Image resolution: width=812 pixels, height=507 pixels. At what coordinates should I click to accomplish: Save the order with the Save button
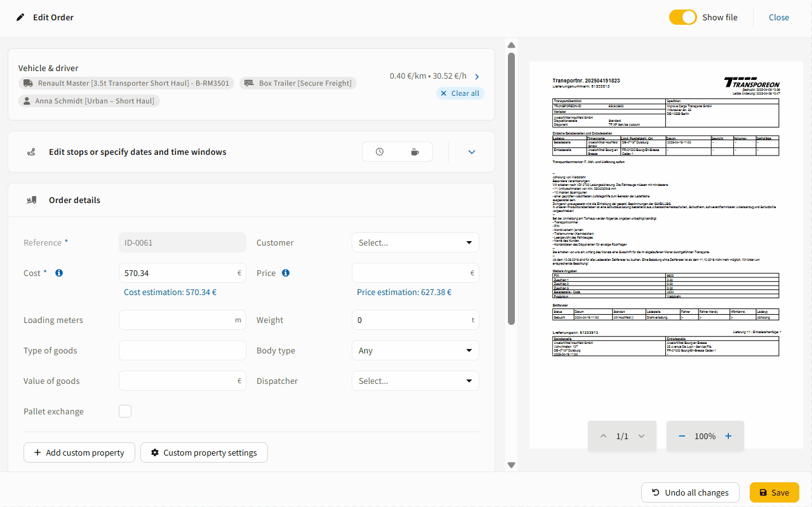click(x=774, y=492)
